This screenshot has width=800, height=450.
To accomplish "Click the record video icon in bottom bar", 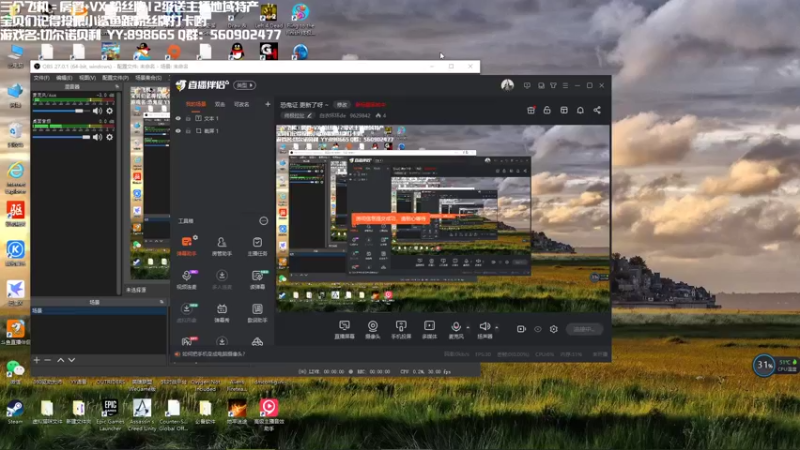I will point(521,329).
